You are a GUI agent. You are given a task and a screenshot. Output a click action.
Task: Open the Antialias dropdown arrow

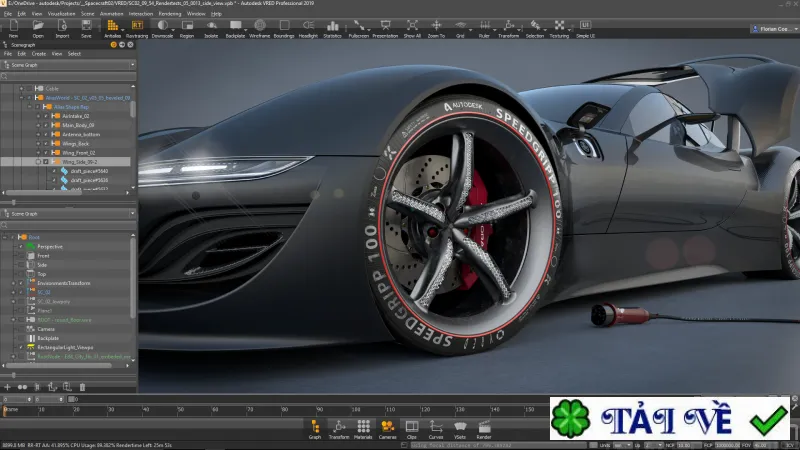(122, 31)
